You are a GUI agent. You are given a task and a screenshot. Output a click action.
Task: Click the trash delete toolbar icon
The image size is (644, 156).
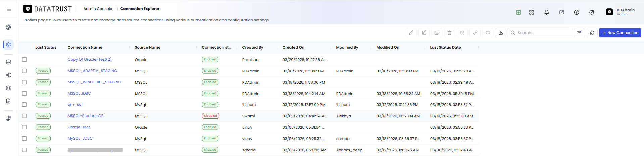449,33
